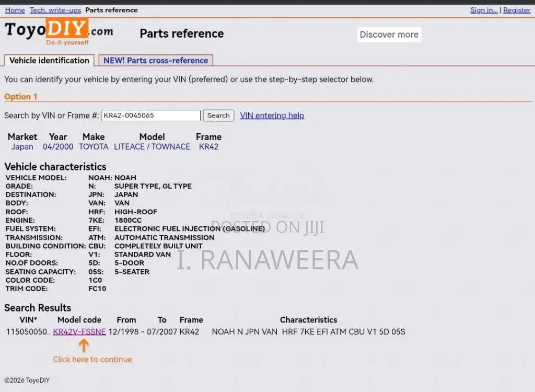
Task: Click the Parts reference breadcrumb text
Action: tap(111, 10)
